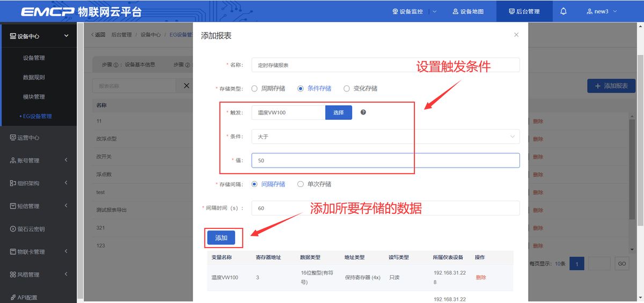Close the 添加报表 dialog with the X

point(516,35)
